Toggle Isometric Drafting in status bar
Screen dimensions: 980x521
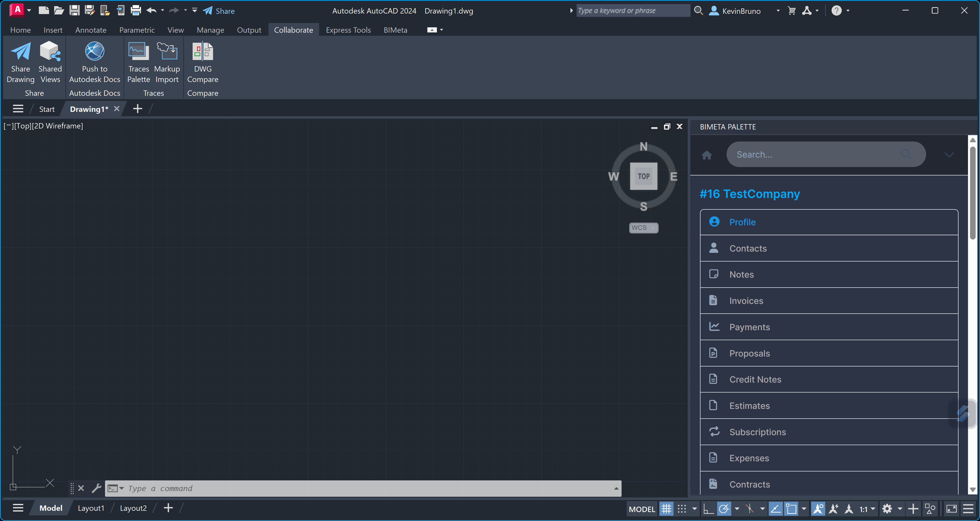click(750, 508)
